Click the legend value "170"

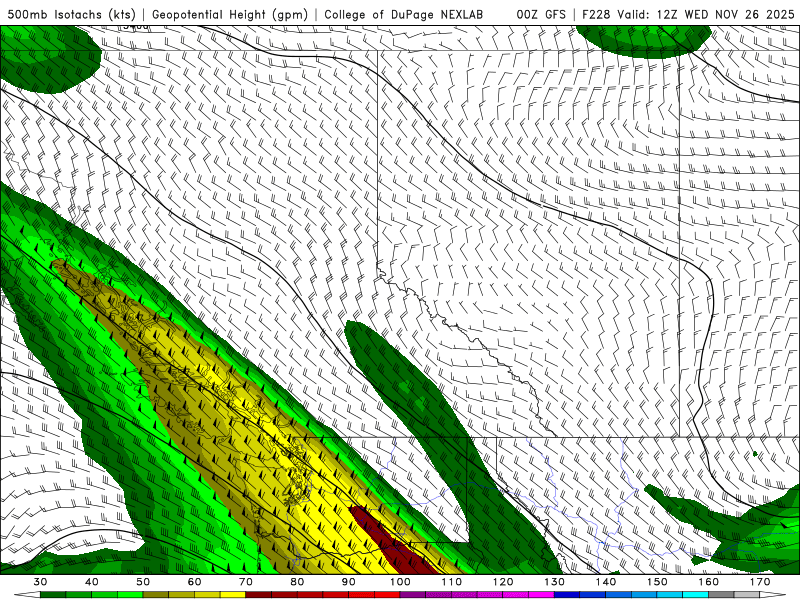point(760,582)
